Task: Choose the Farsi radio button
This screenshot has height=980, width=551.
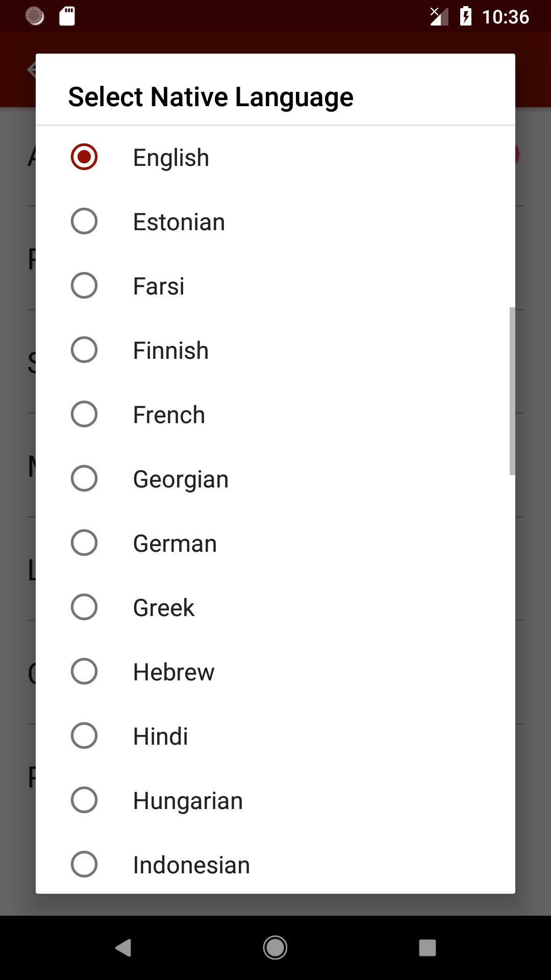Action: click(84, 285)
